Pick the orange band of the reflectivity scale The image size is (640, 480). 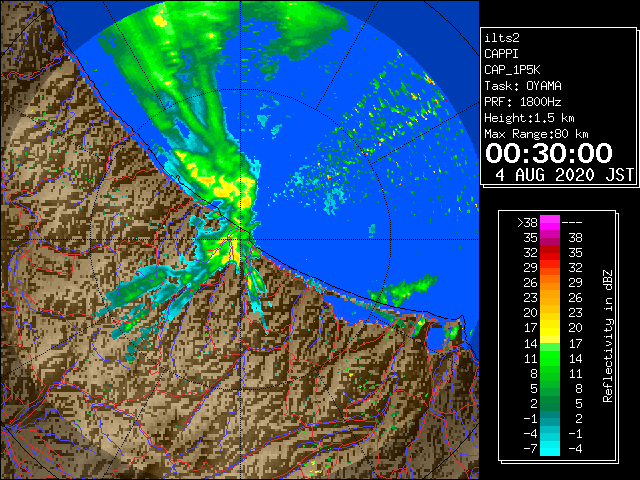tap(550, 282)
